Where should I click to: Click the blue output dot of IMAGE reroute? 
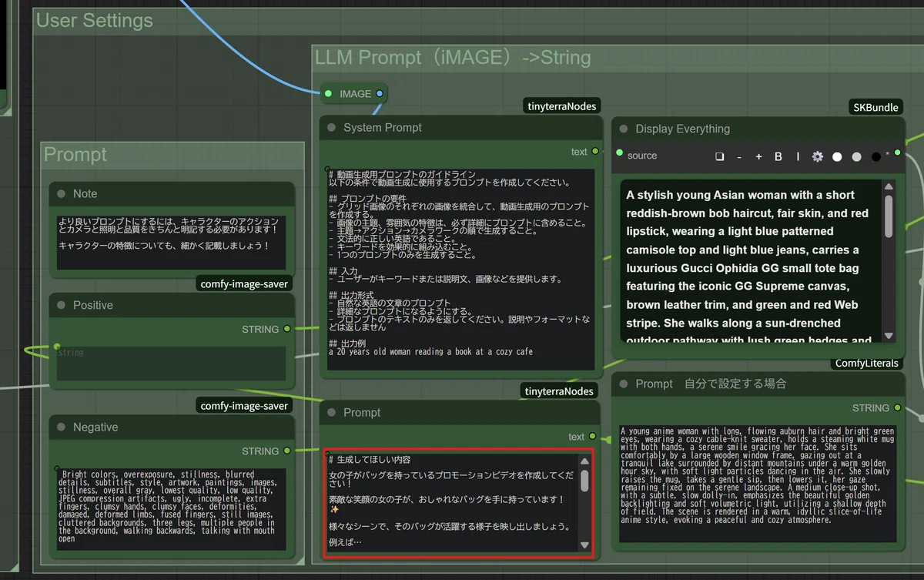tap(380, 94)
